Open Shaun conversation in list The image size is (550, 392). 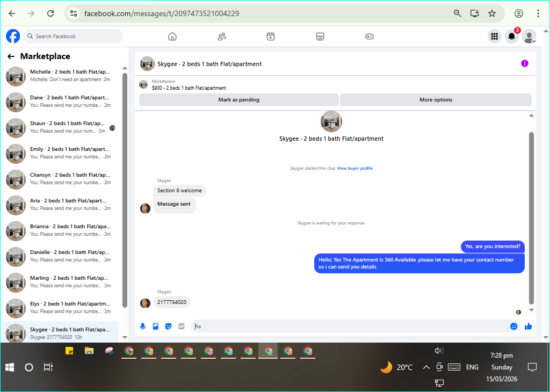(x=60, y=127)
